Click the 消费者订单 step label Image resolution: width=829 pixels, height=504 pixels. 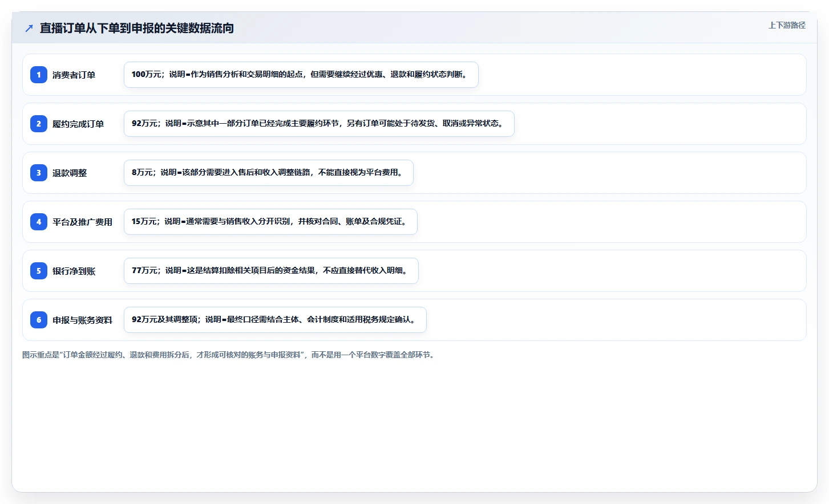coord(74,75)
